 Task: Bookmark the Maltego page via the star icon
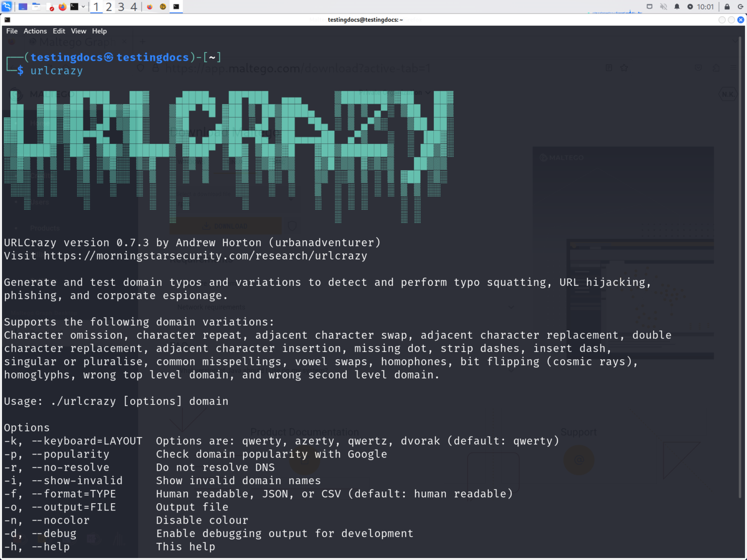pyautogui.click(x=624, y=68)
